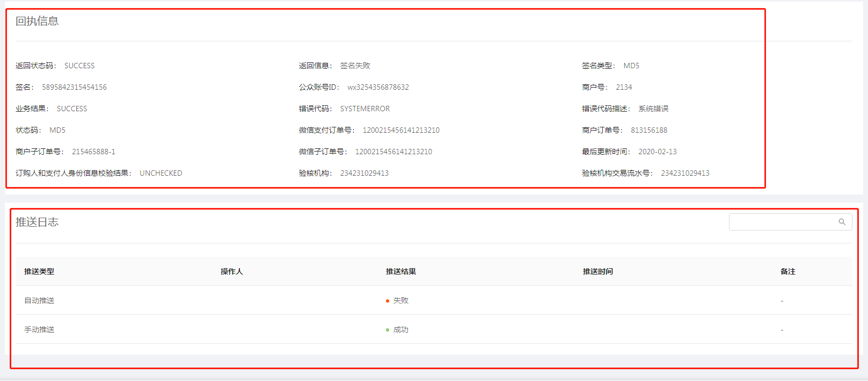This screenshot has height=381, width=868.
Task: Click the 商户订单号 value 813156188
Action: (649, 130)
